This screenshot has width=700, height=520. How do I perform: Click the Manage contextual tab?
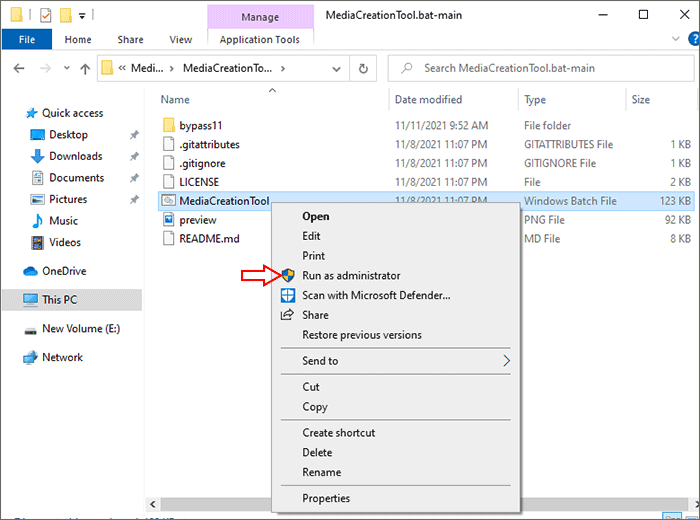tap(260, 17)
